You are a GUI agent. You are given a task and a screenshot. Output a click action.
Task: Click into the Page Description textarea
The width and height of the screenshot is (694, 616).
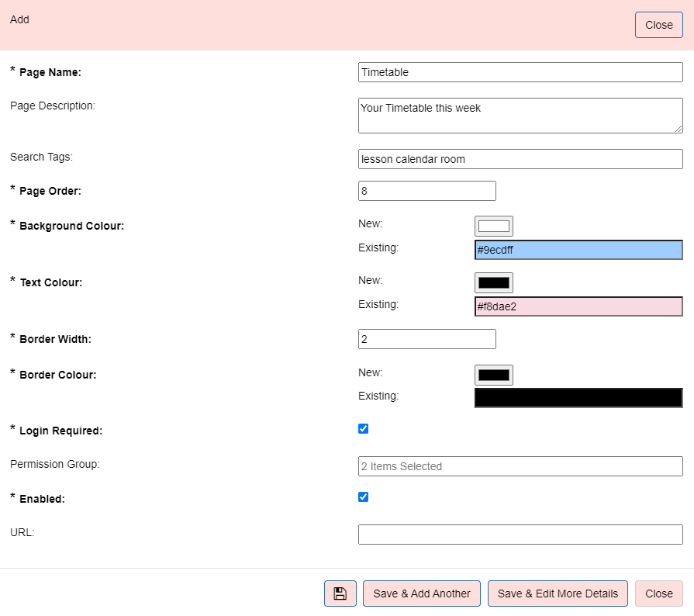[x=520, y=115]
